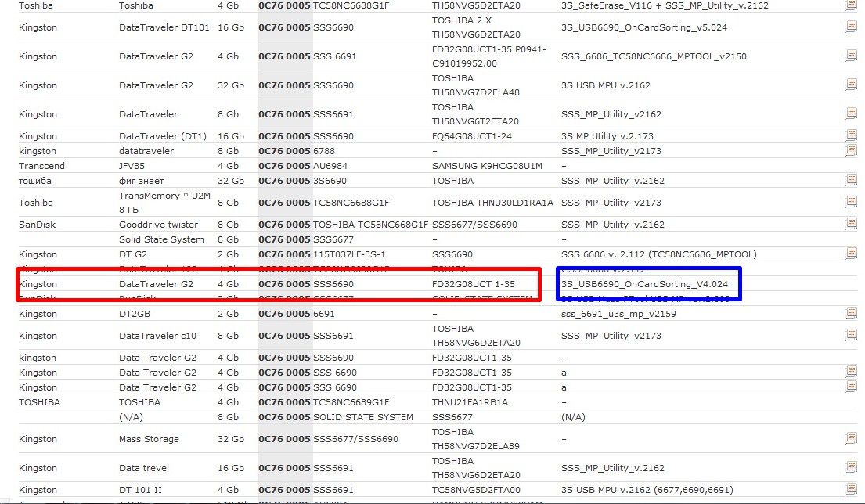The width and height of the screenshot is (865, 504).
Task: Select utility 3S USB MPU v.2162 in 32 Gb row
Action: point(606,85)
